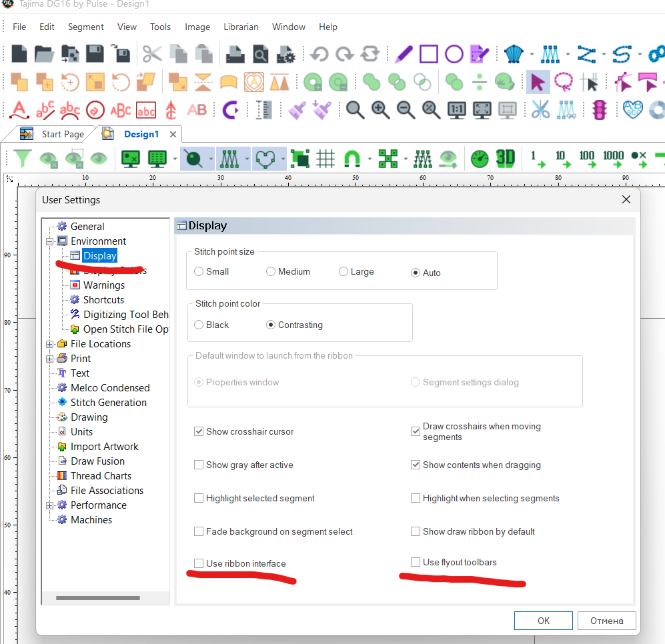Expand the File Locations tree node
Image resolution: width=665 pixels, height=644 pixels.
(x=49, y=344)
